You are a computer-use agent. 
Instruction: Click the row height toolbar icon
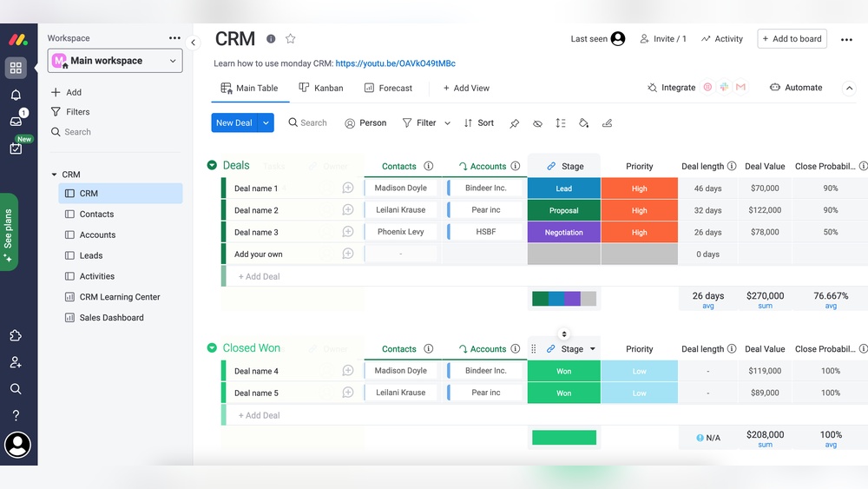[561, 123]
